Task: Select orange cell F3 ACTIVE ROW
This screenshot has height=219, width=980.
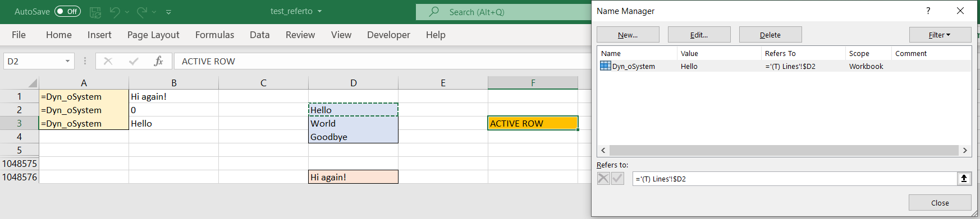Action: [533, 123]
